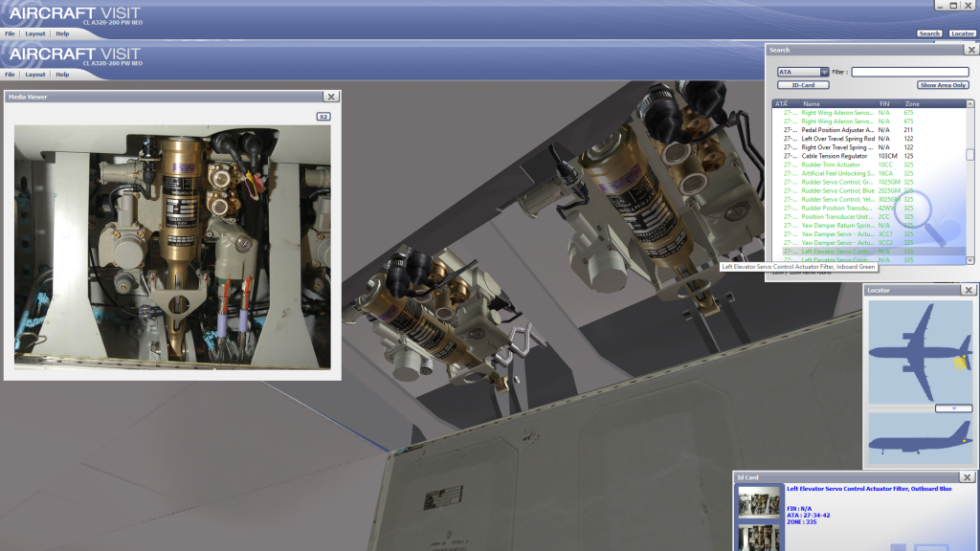Open the ATA search-type dropdown
The image size is (980, 551).
click(803, 72)
